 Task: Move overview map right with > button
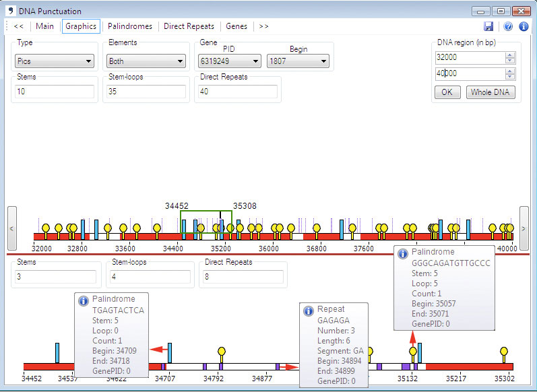524,228
